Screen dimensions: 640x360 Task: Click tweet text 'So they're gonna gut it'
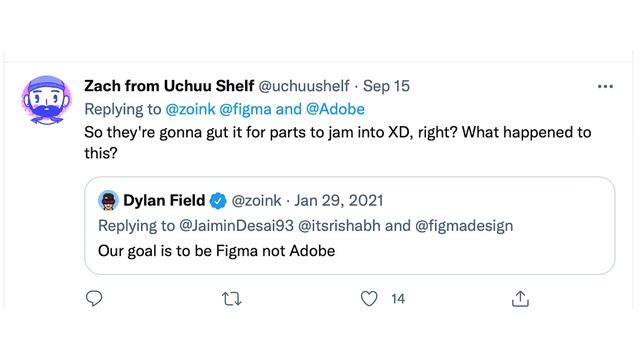(x=338, y=142)
